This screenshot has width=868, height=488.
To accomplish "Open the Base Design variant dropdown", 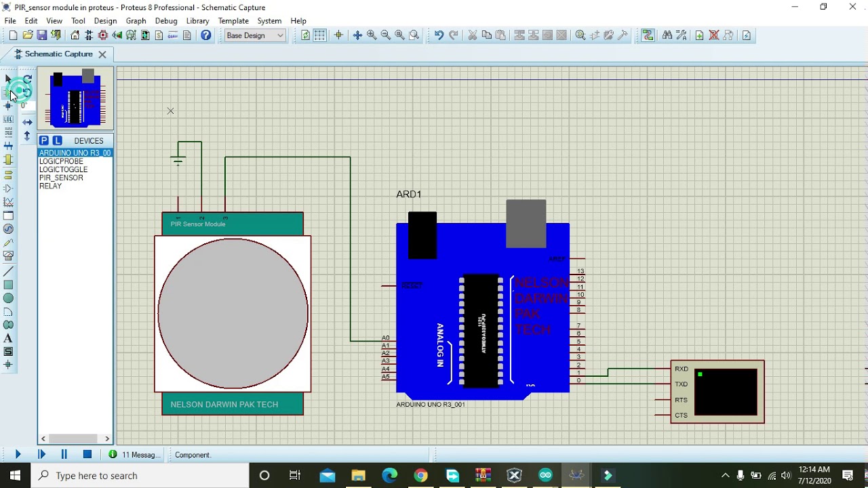I will (255, 35).
